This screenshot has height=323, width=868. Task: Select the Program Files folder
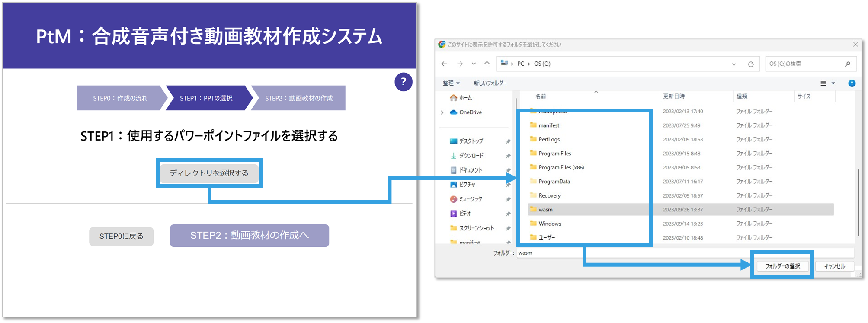click(x=554, y=154)
